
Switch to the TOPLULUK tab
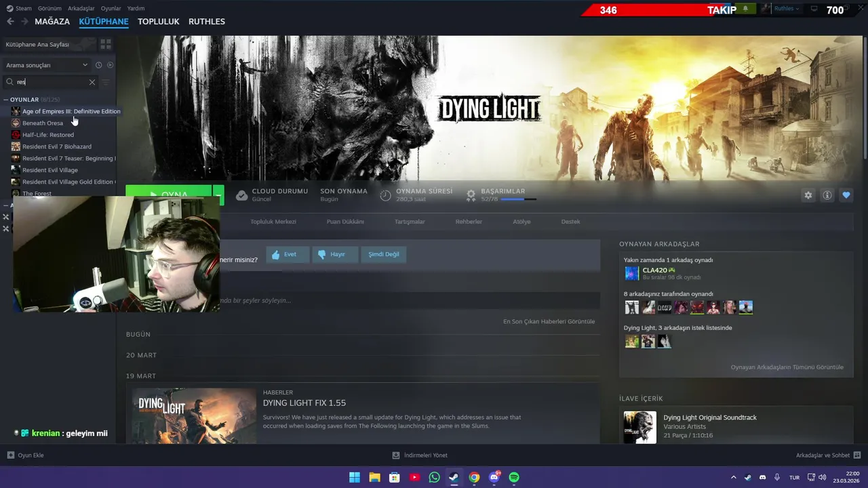(158, 22)
